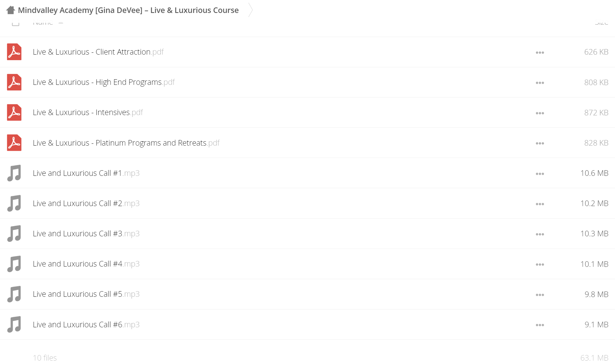This screenshot has height=364, width=615.
Task: Click music note icon for Call #6
Action: [14, 325]
